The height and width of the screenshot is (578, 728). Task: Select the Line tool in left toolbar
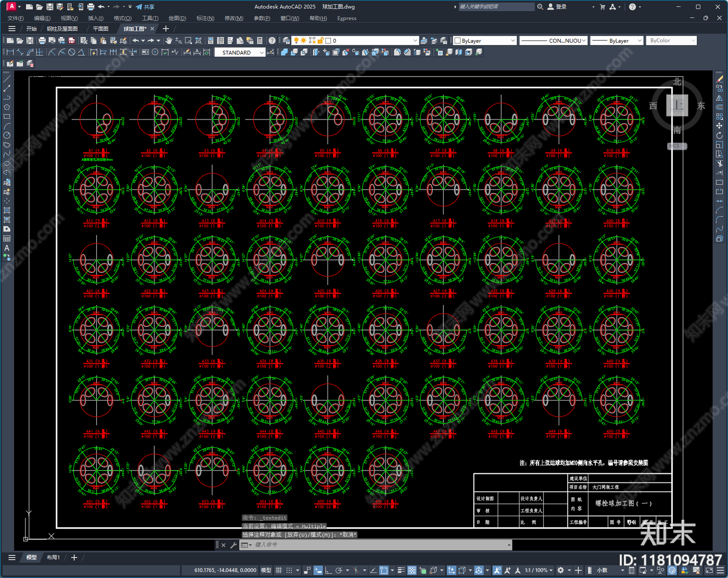(x=7, y=79)
